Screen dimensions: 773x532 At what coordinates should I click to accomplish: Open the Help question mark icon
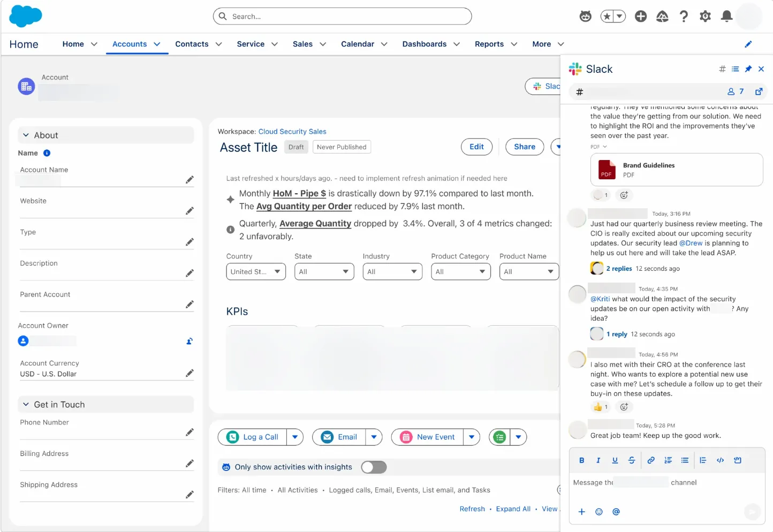684,17
